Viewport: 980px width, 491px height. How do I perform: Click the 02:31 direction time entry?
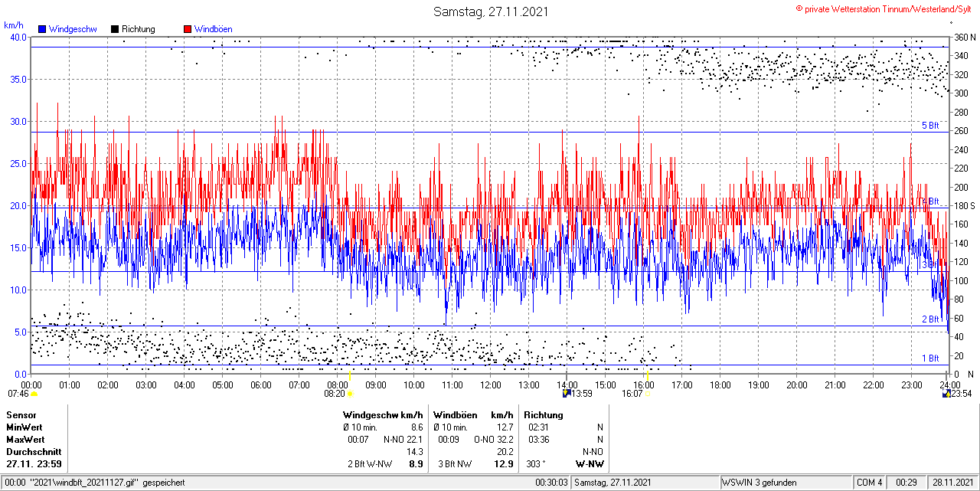point(537,427)
